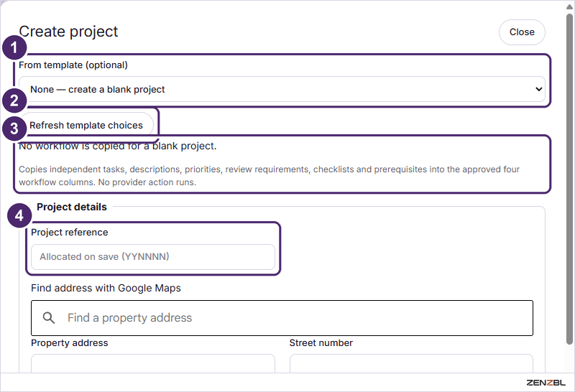Click the "Project reference" label
Viewport: 575px width, 392px height.
[x=70, y=233]
